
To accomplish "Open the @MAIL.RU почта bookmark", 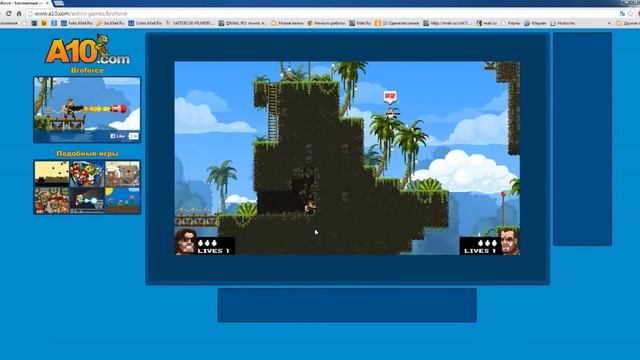I will (242, 23).
